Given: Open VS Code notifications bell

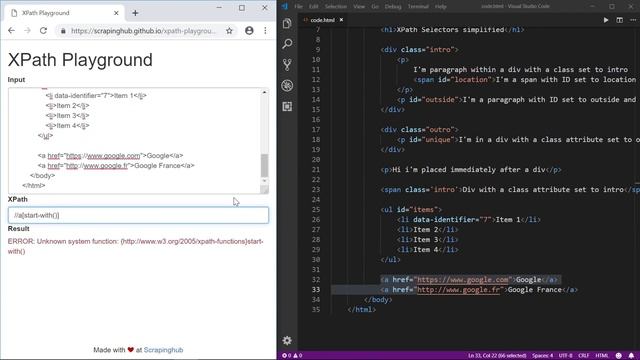Looking at the screenshot, I should (x=631, y=356).
